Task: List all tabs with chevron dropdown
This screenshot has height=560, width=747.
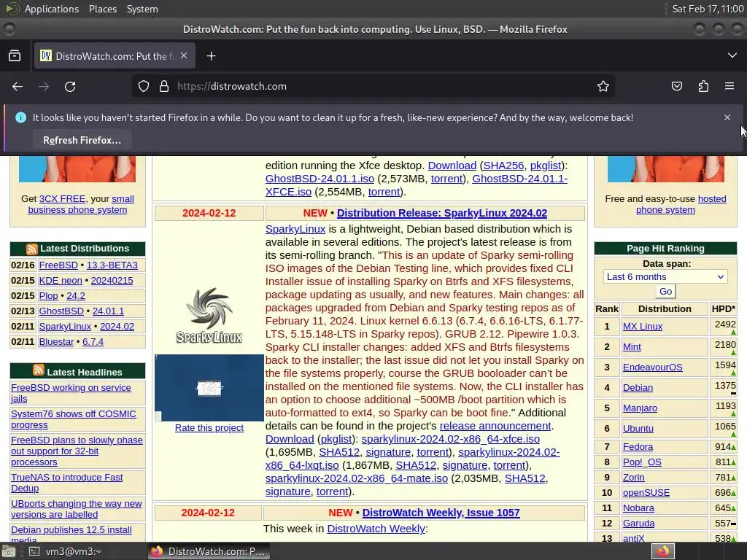Action: point(732,55)
